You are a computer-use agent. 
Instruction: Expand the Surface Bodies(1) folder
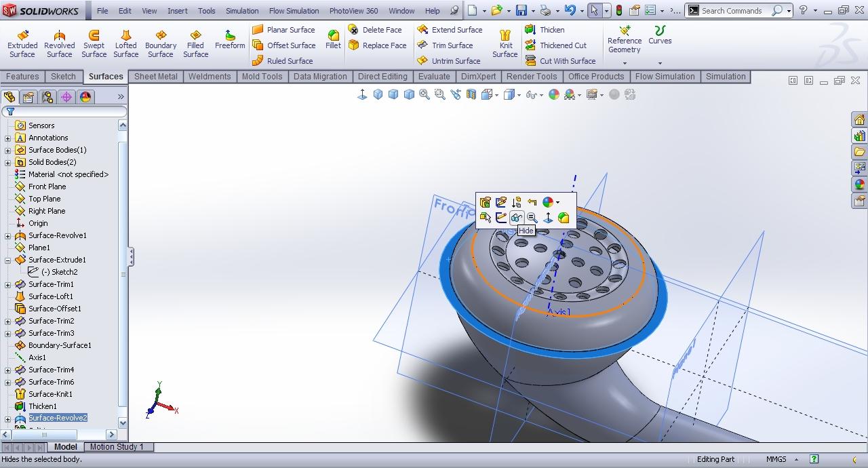(7, 150)
